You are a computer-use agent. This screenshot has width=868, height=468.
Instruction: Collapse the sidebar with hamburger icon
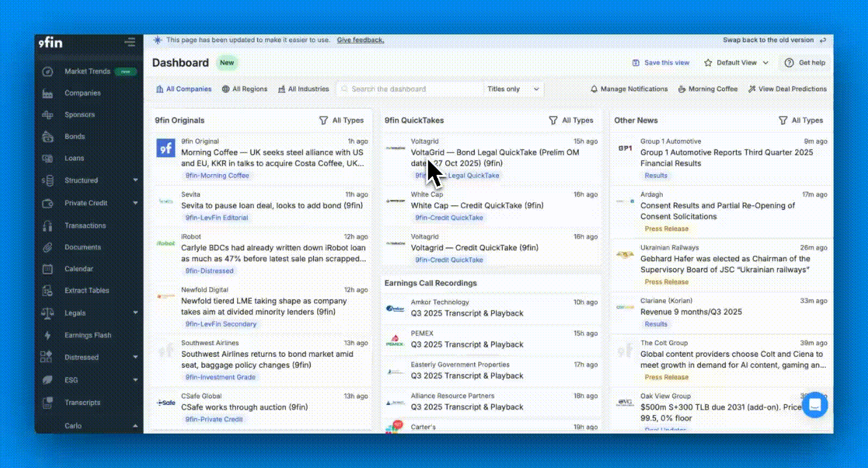130,43
